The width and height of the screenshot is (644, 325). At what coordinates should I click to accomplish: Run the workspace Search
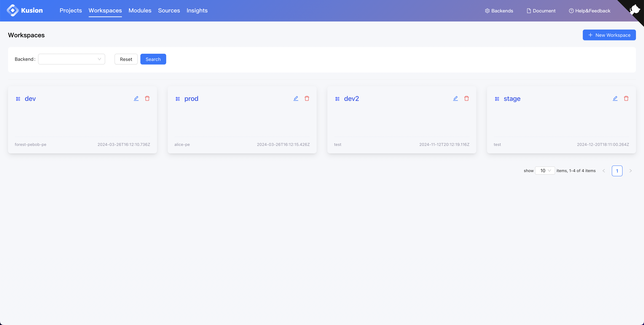[153, 59]
